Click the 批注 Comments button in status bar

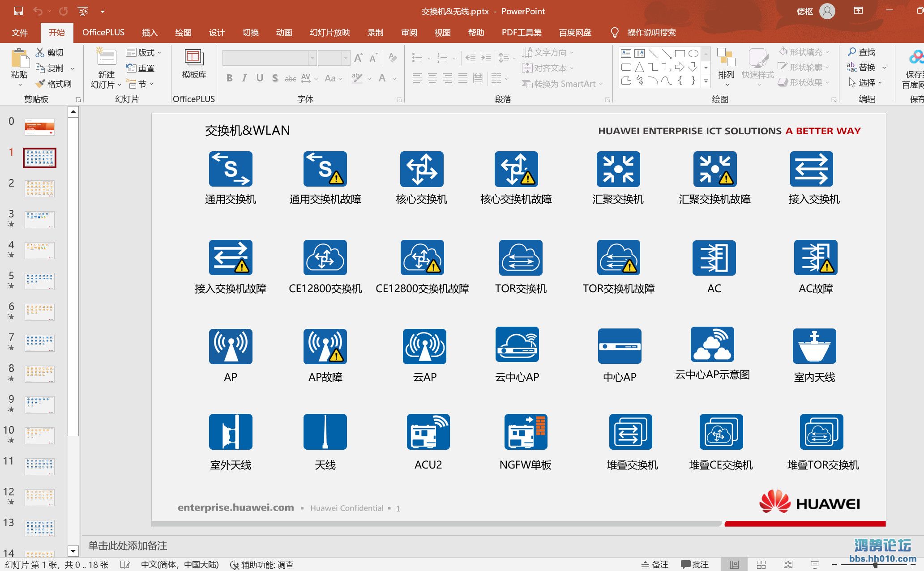(x=695, y=565)
